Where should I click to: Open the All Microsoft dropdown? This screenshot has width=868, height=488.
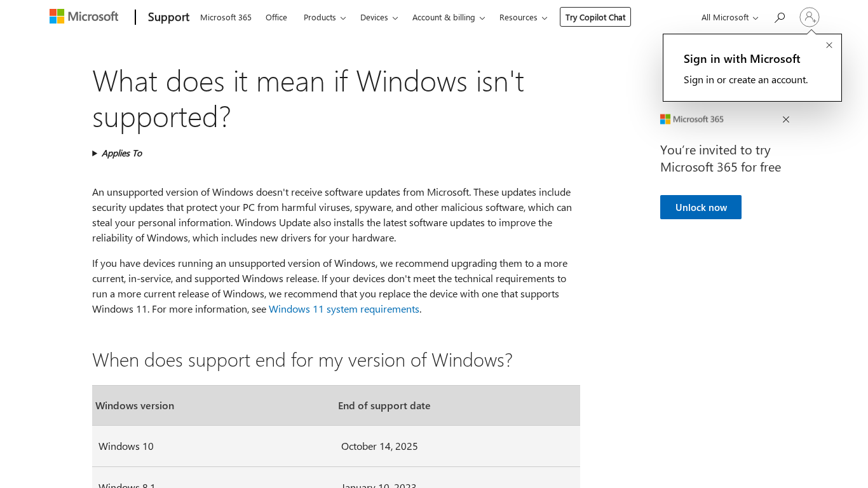click(x=729, y=18)
